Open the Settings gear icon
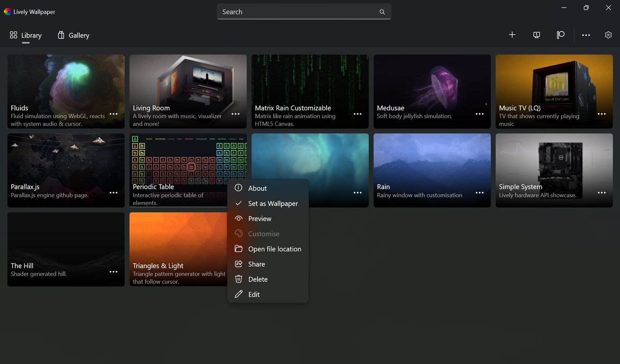This screenshot has width=620, height=364. click(x=608, y=35)
